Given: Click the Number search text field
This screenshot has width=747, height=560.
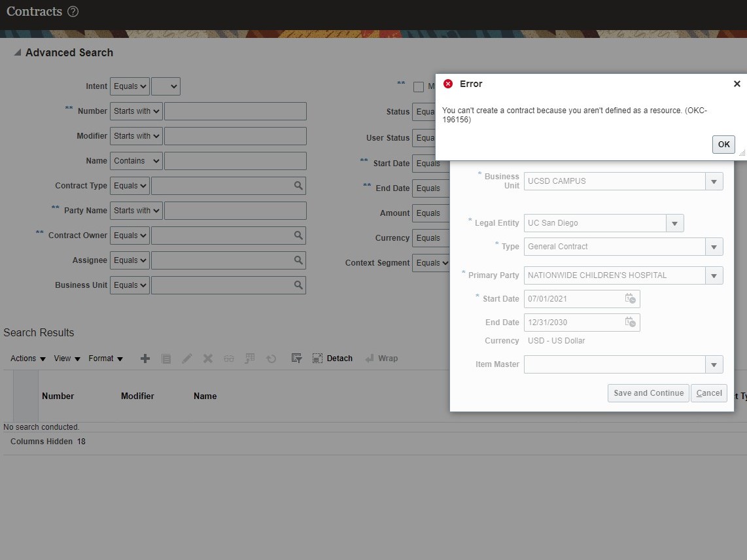Looking at the screenshot, I should [235, 111].
